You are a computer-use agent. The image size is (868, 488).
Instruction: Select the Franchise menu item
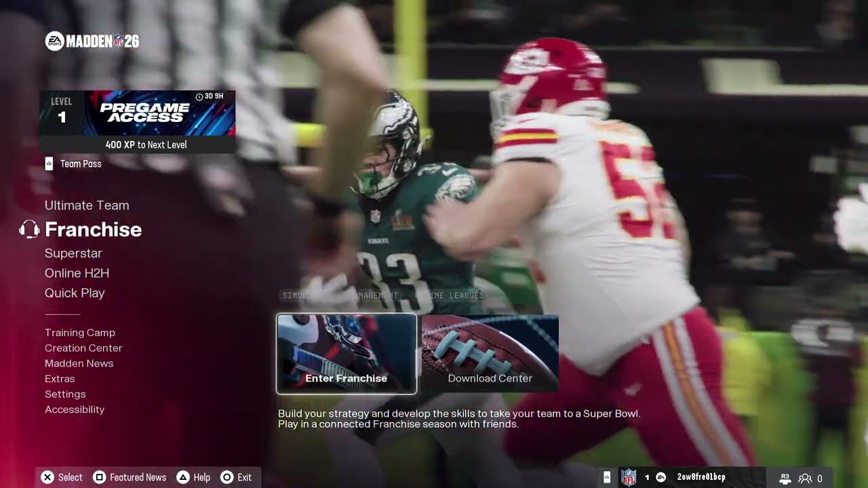93,230
